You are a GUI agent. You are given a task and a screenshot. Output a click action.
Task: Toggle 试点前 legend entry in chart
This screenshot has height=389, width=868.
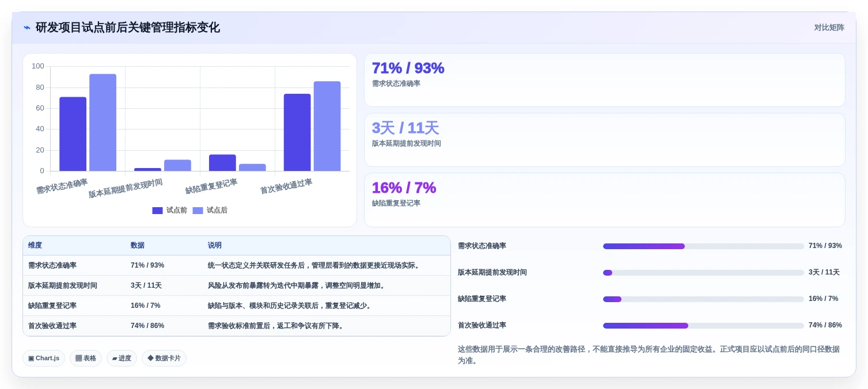point(169,211)
